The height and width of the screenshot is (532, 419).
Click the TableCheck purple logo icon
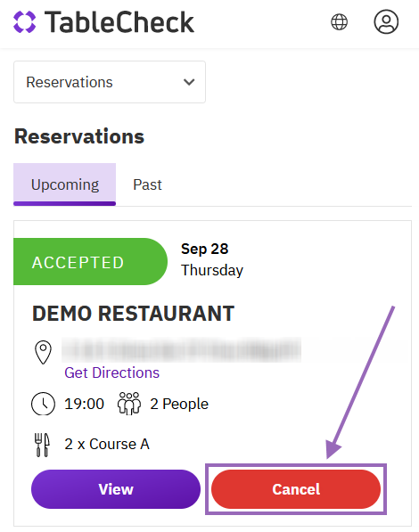click(24, 22)
